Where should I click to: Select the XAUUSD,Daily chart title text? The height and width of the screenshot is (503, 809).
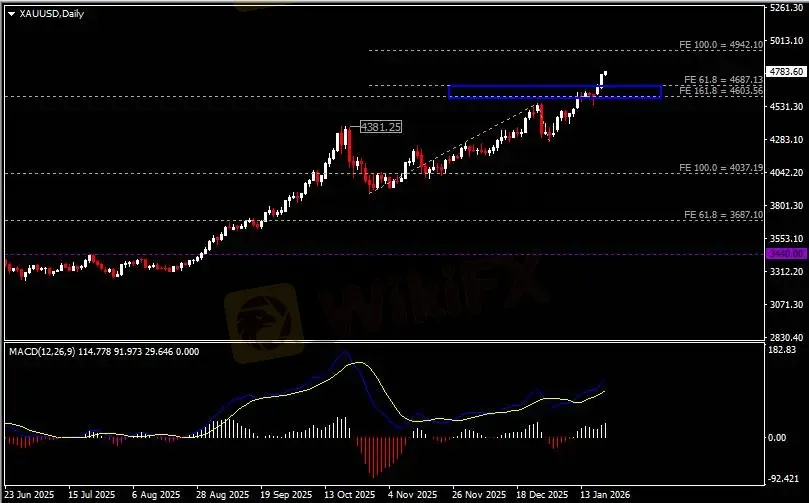[x=52, y=14]
